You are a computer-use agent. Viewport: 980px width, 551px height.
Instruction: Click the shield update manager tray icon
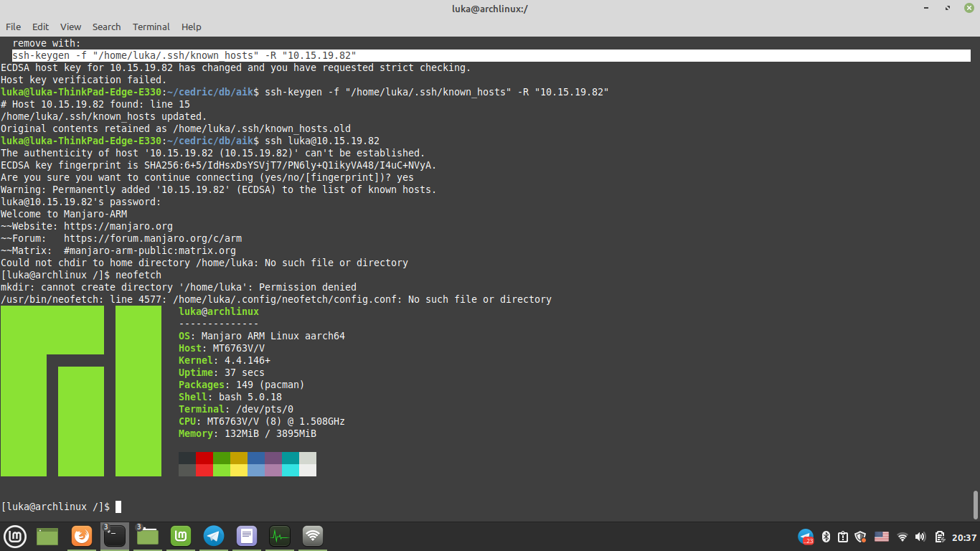tap(861, 537)
